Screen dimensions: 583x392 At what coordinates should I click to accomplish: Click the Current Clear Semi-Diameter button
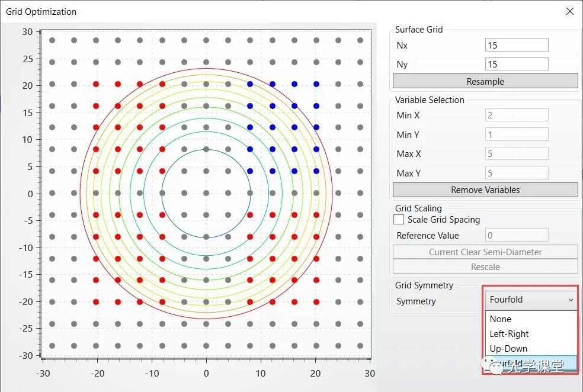click(x=485, y=252)
